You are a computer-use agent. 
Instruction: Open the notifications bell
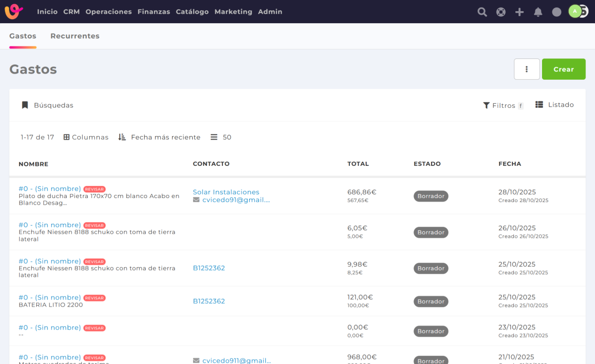[x=538, y=12]
